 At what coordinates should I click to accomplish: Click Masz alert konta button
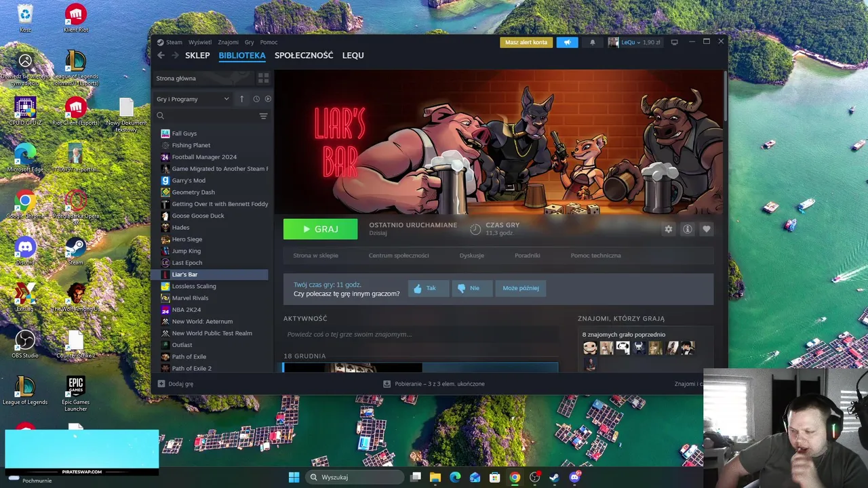tap(526, 42)
